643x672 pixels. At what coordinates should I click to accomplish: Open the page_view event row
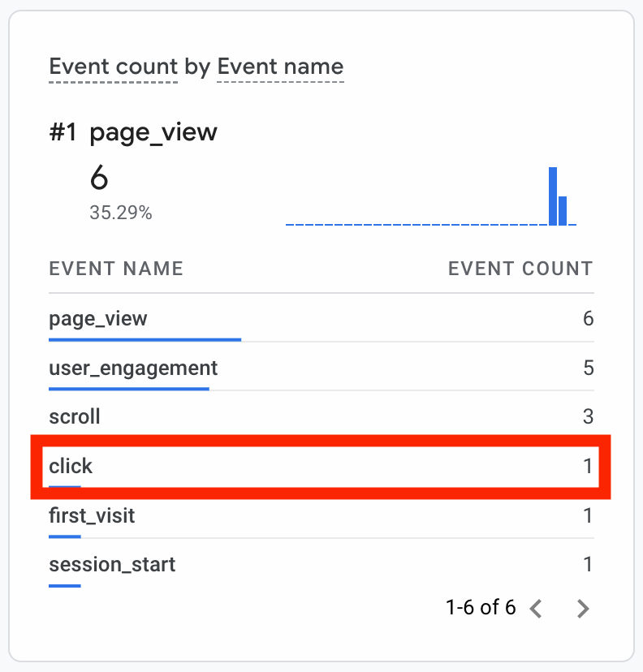click(x=321, y=318)
